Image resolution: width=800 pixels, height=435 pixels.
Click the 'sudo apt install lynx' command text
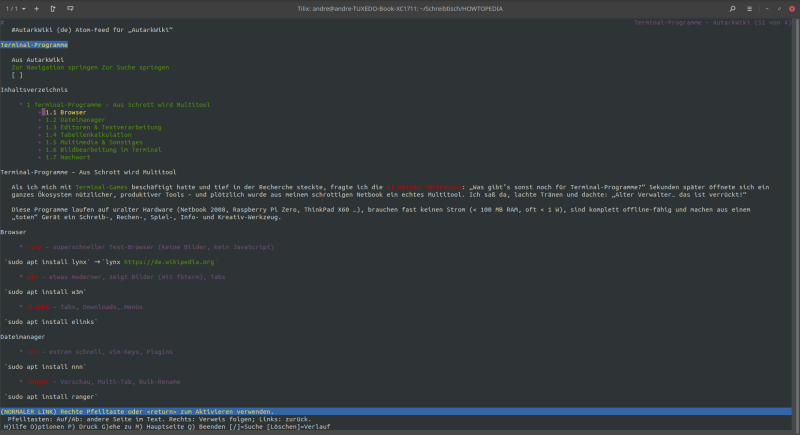point(47,262)
